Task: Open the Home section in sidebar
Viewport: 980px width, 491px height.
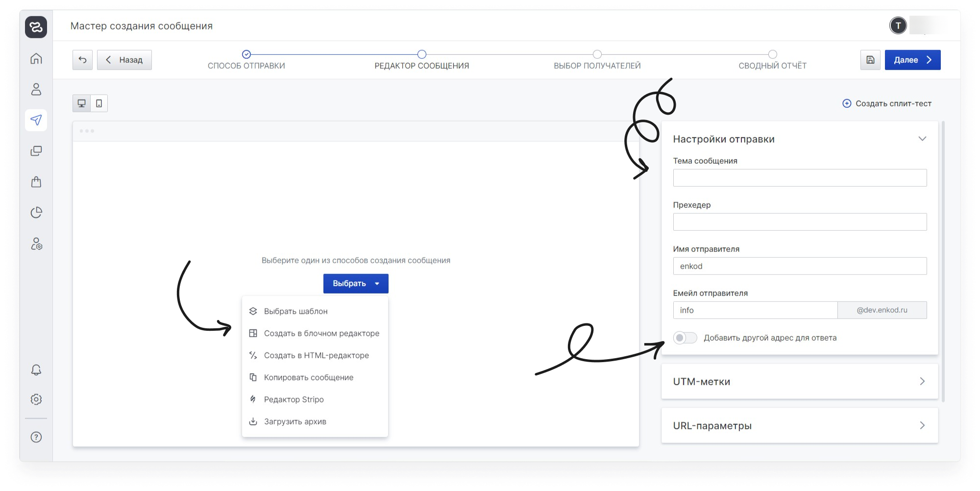Action: click(x=36, y=59)
